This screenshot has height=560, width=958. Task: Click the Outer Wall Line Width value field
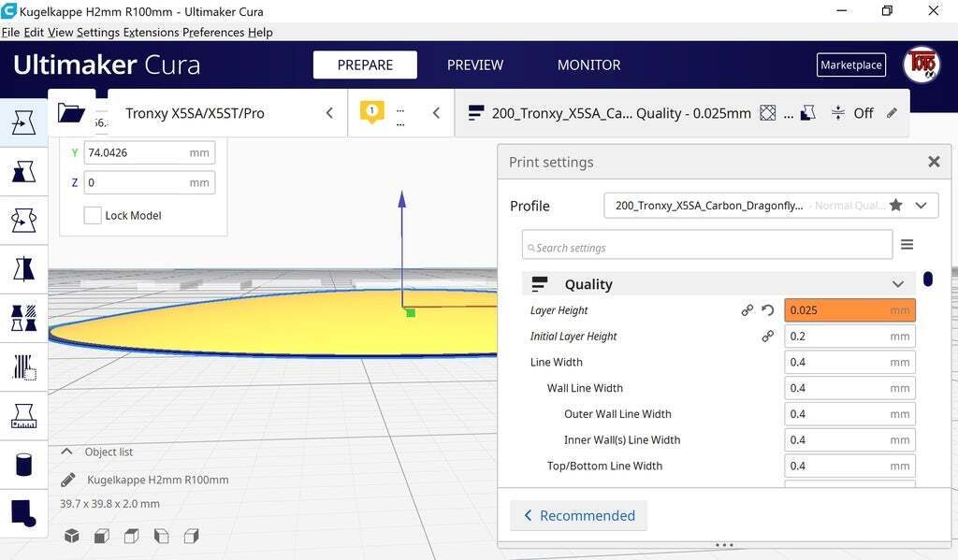849,414
